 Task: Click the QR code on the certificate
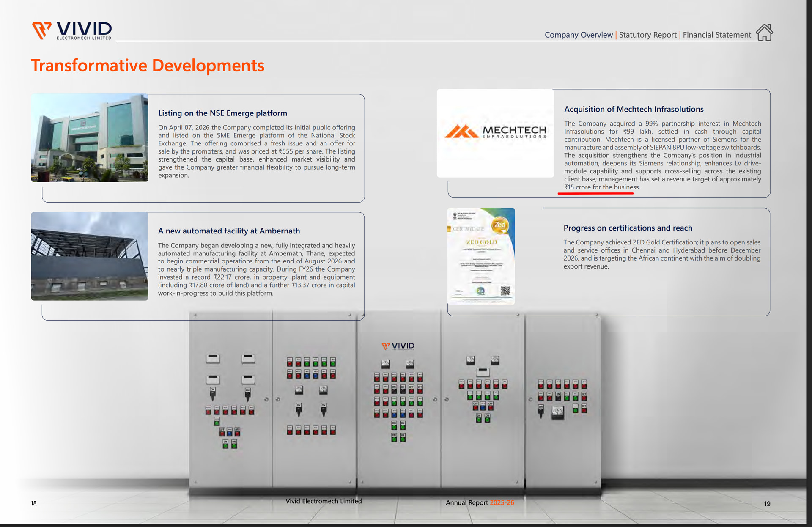point(505,291)
